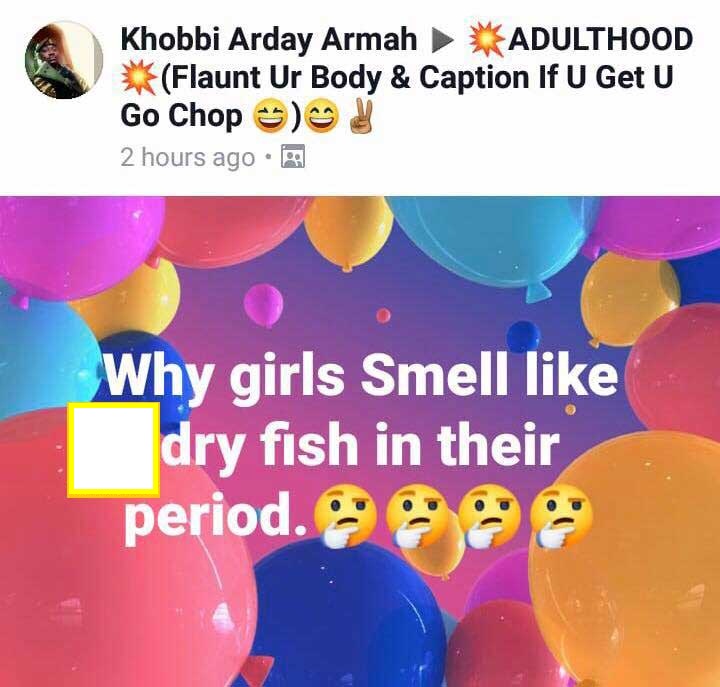Click the word "period." in the post
720x687 pixels.
pyautogui.click(x=216, y=518)
